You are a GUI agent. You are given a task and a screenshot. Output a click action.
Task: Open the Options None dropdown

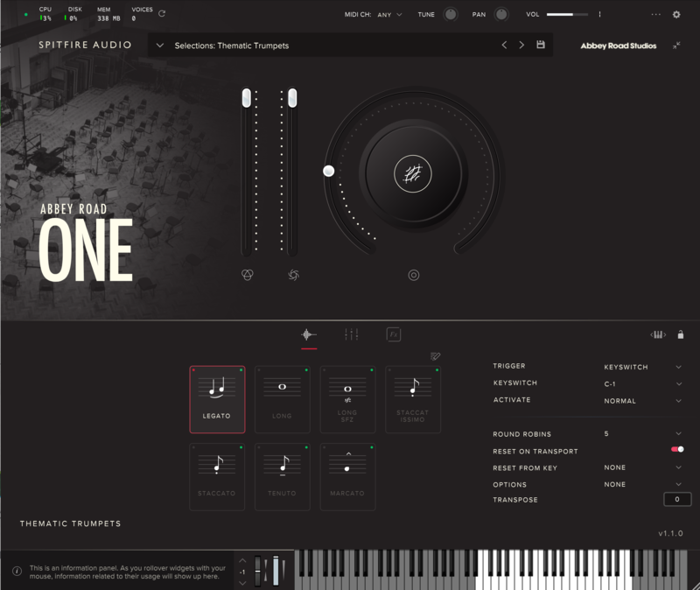642,484
